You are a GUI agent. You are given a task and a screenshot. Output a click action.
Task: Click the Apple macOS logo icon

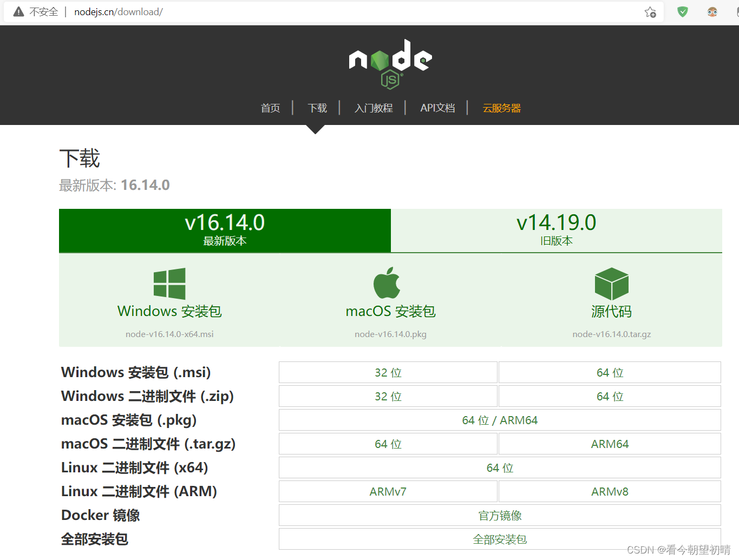387,282
